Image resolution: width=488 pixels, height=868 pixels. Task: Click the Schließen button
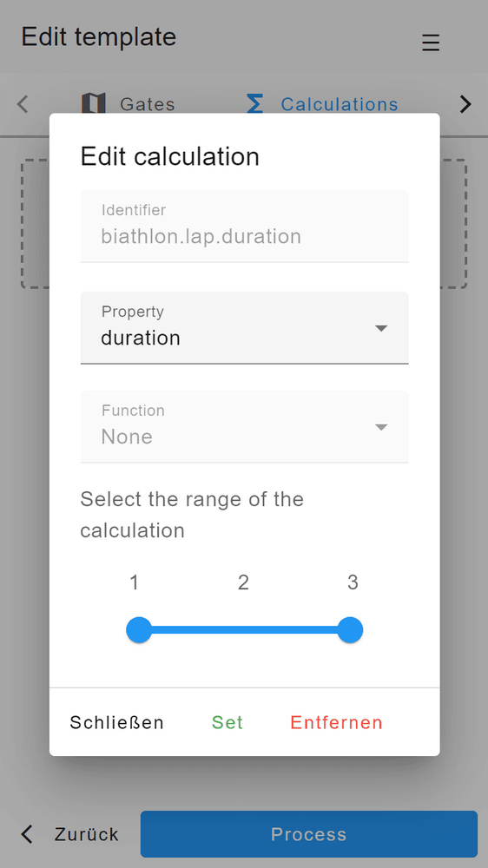(117, 722)
